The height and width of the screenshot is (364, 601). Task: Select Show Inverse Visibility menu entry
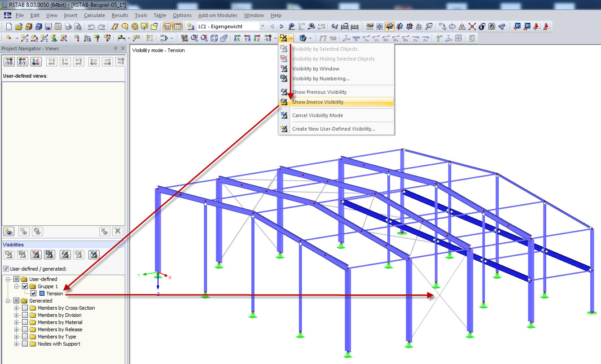click(336, 102)
